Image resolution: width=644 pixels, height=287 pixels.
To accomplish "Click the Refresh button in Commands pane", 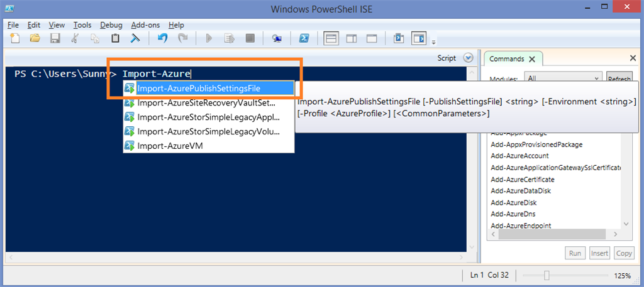I will (x=619, y=79).
